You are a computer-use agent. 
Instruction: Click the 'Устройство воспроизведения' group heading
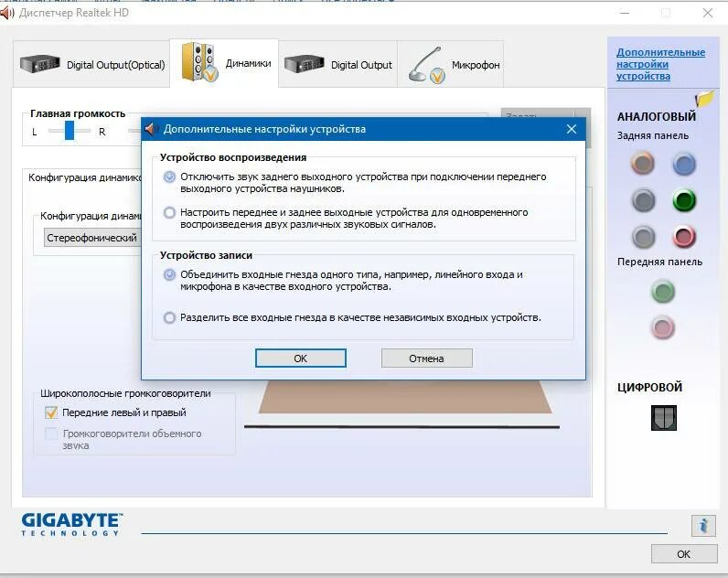(x=233, y=157)
